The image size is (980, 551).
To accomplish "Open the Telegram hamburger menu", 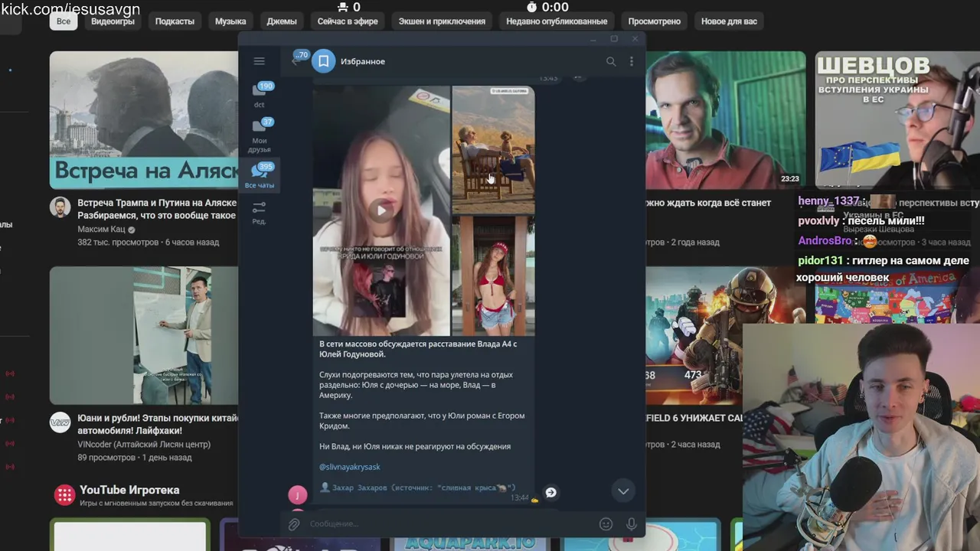I will (x=259, y=61).
